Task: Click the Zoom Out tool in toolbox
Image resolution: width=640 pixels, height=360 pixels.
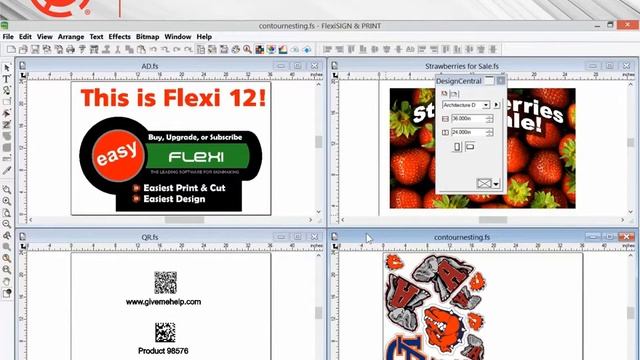Action: pyautogui.click(x=7, y=224)
